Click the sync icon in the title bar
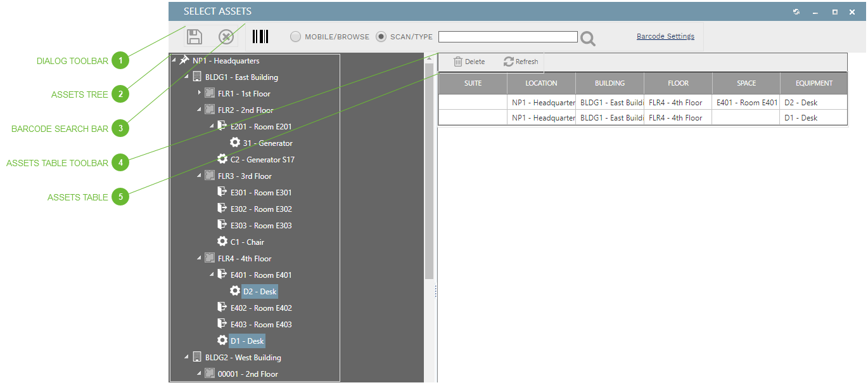This screenshot has width=868, height=385. coord(796,11)
